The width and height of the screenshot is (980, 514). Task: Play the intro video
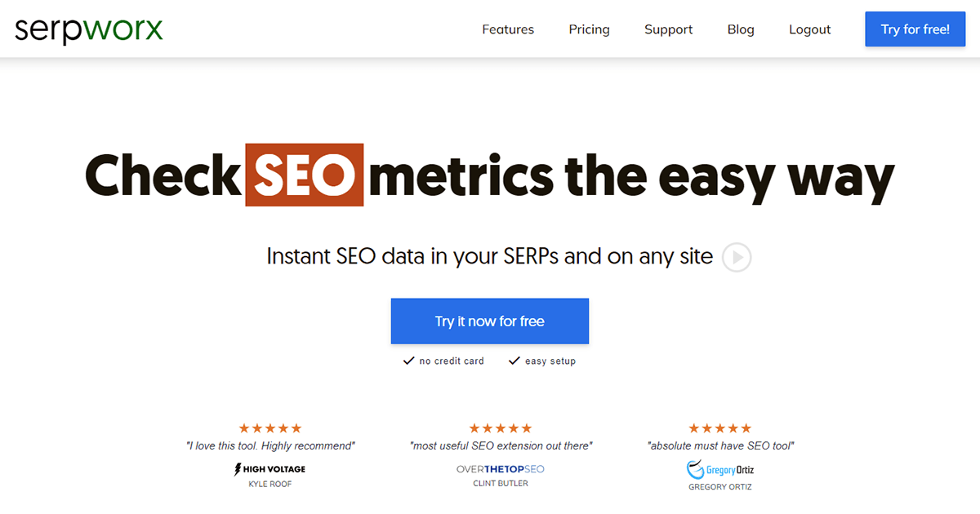(x=736, y=257)
